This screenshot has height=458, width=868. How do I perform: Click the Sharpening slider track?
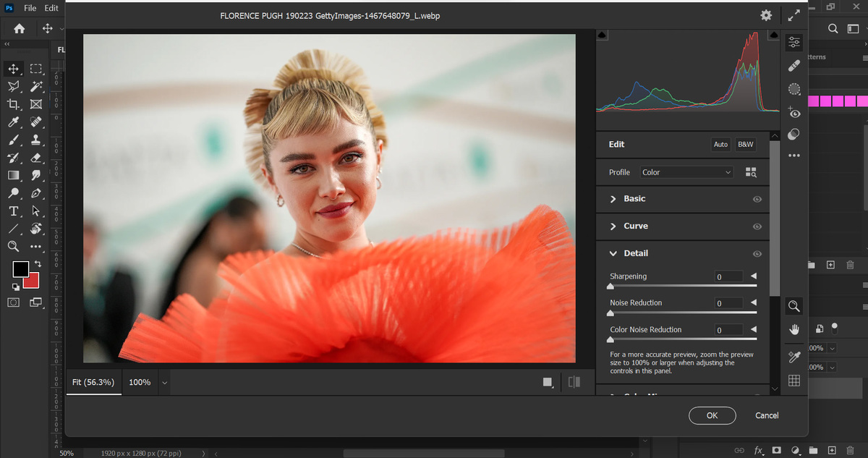683,287
